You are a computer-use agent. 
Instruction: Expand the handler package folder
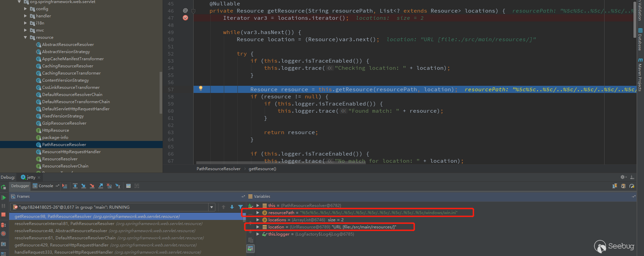click(x=26, y=16)
